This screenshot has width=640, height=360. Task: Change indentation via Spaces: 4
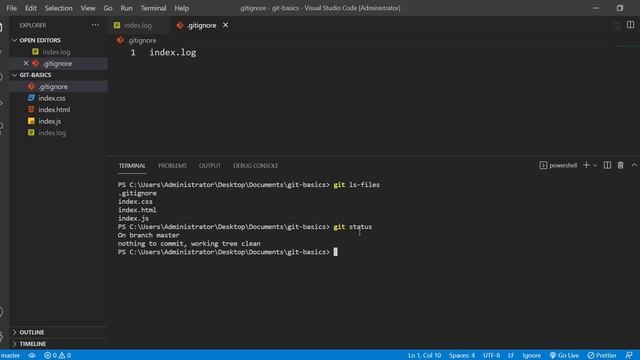point(462,356)
